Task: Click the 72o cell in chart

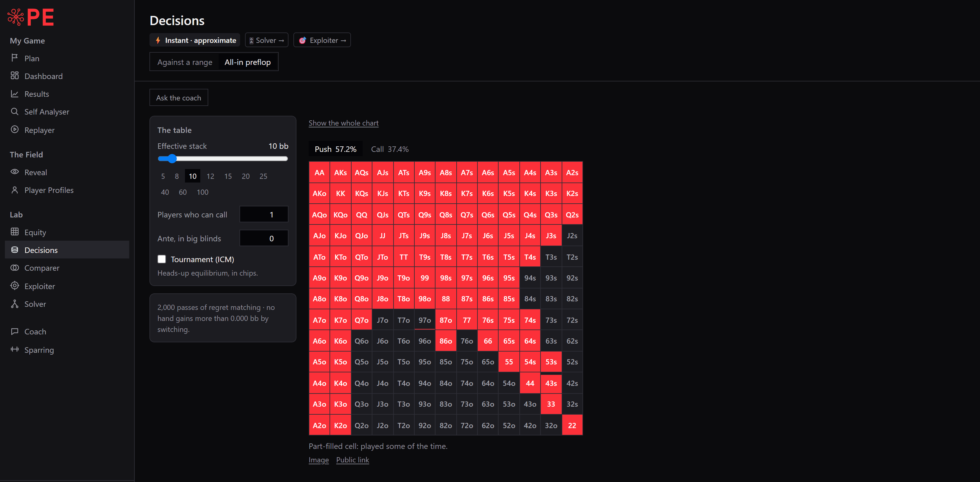Action: pyautogui.click(x=467, y=425)
